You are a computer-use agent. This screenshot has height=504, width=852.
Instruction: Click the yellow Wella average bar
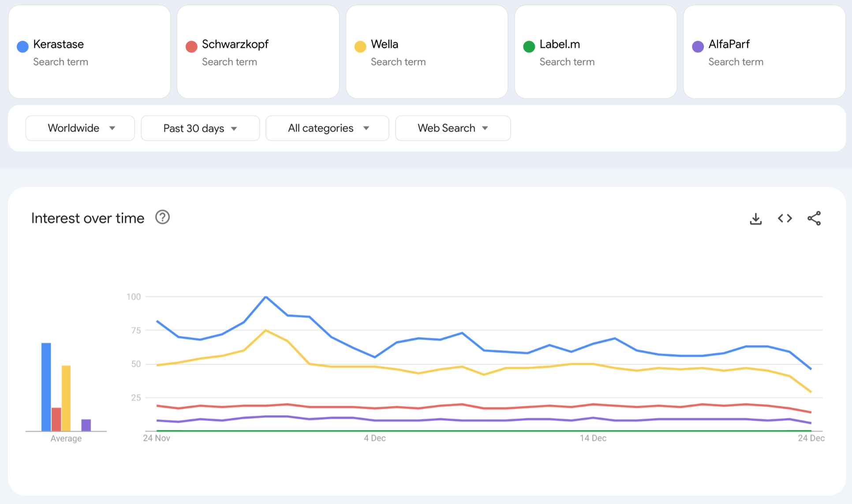pyautogui.click(x=66, y=398)
